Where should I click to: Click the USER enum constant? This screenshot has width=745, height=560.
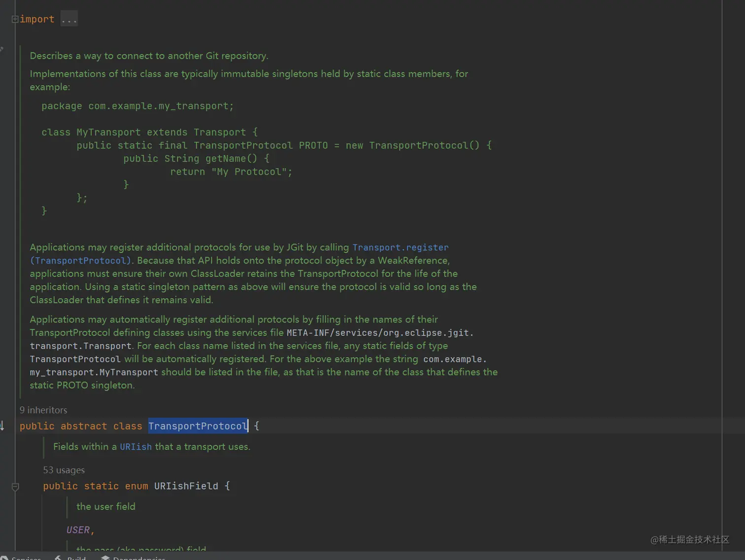(x=78, y=530)
